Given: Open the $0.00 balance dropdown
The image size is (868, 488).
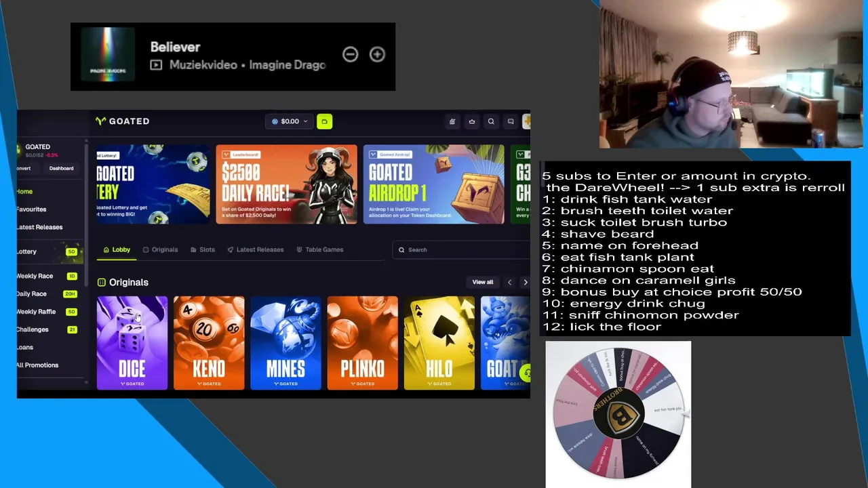Looking at the screenshot, I should coord(290,121).
